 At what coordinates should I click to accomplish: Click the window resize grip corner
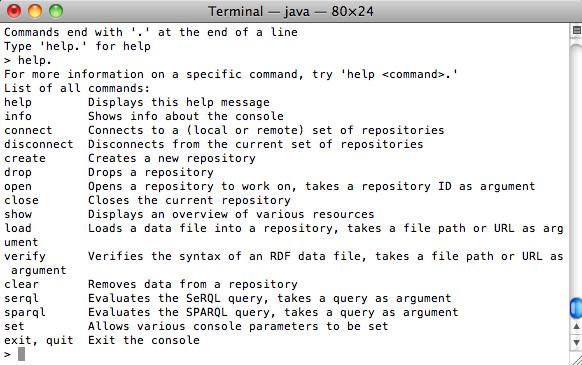(576, 359)
